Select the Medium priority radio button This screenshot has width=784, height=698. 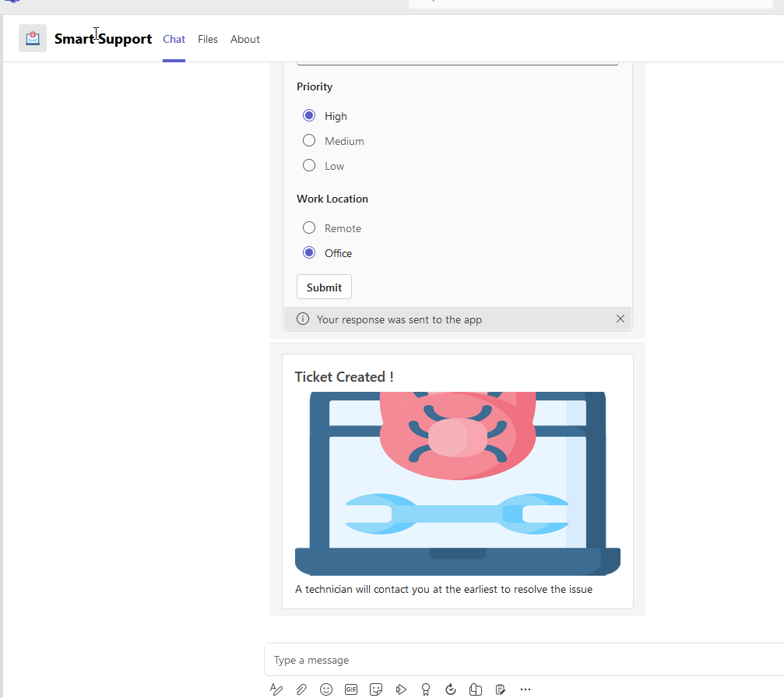tap(309, 140)
